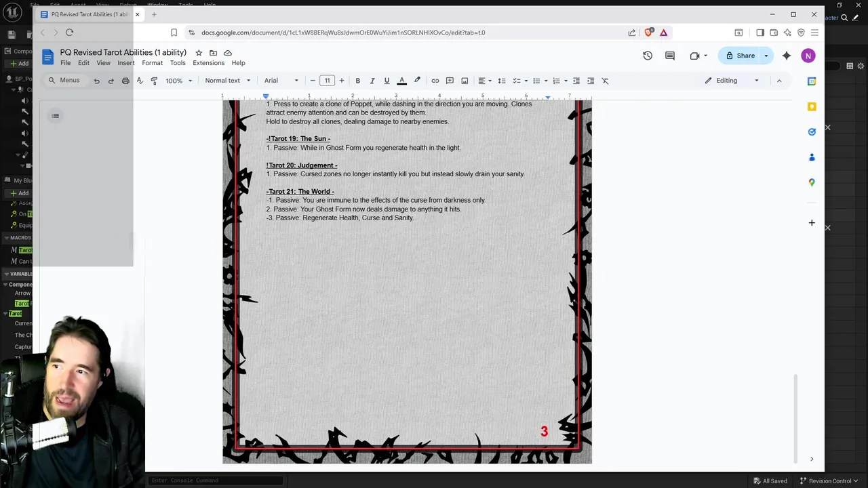Viewport: 868px width, 488px height.
Task: Open version history clock icon
Action: point(648,56)
